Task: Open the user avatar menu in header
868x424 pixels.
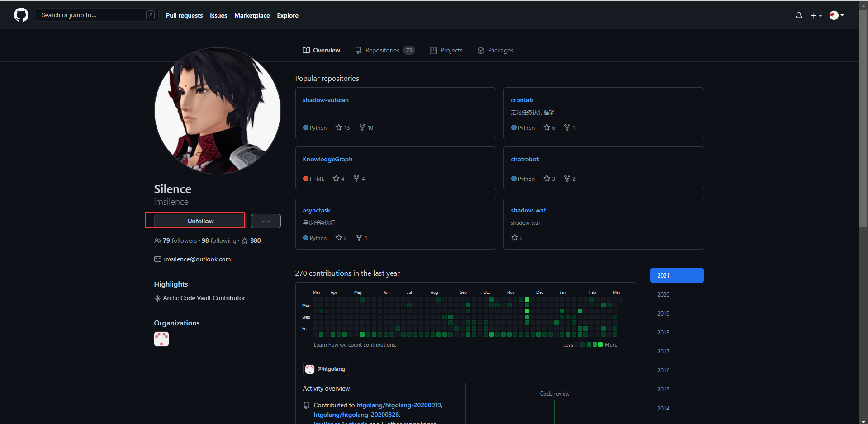Action: click(837, 15)
